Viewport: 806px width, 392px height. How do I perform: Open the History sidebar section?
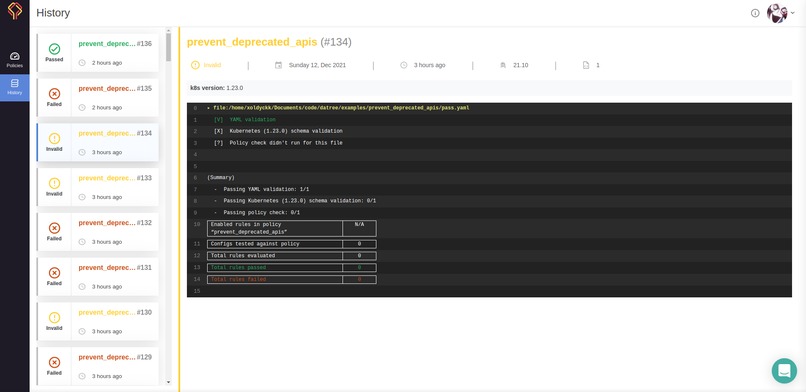pyautogui.click(x=14, y=87)
